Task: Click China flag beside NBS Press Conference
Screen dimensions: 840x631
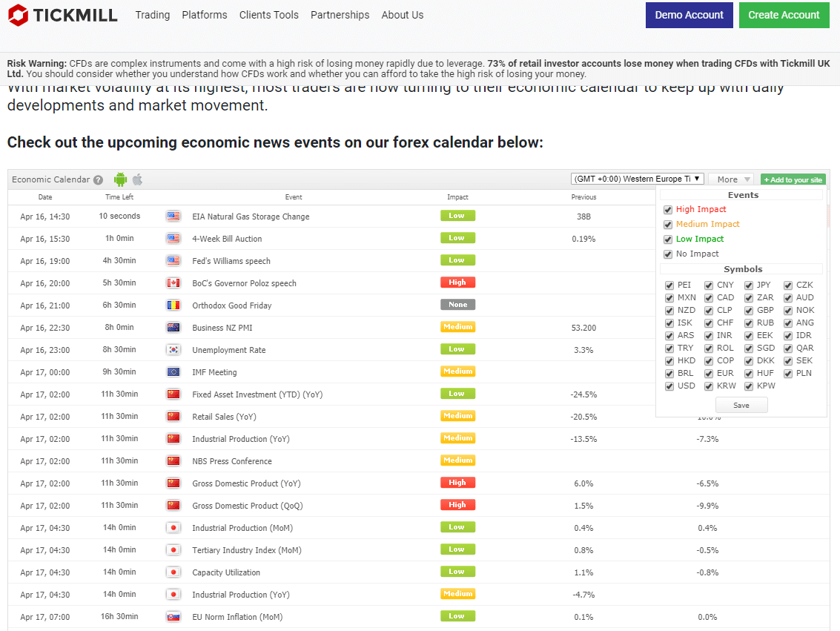Action: click(173, 460)
